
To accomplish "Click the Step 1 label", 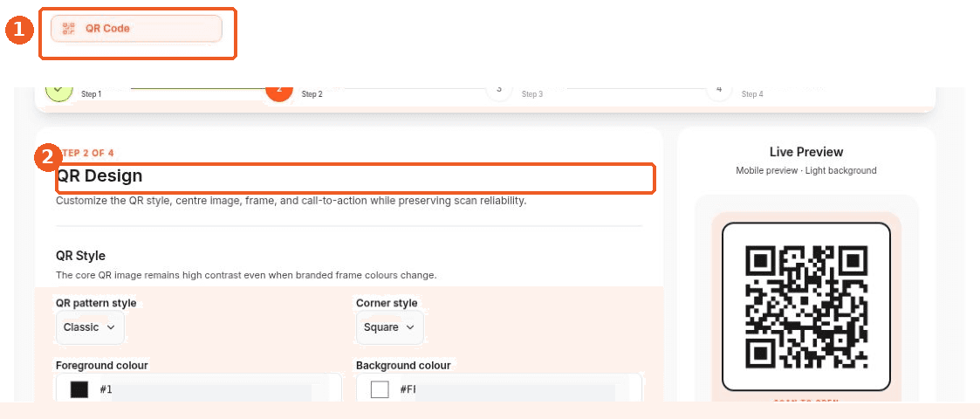I will click(x=92, y=94).
